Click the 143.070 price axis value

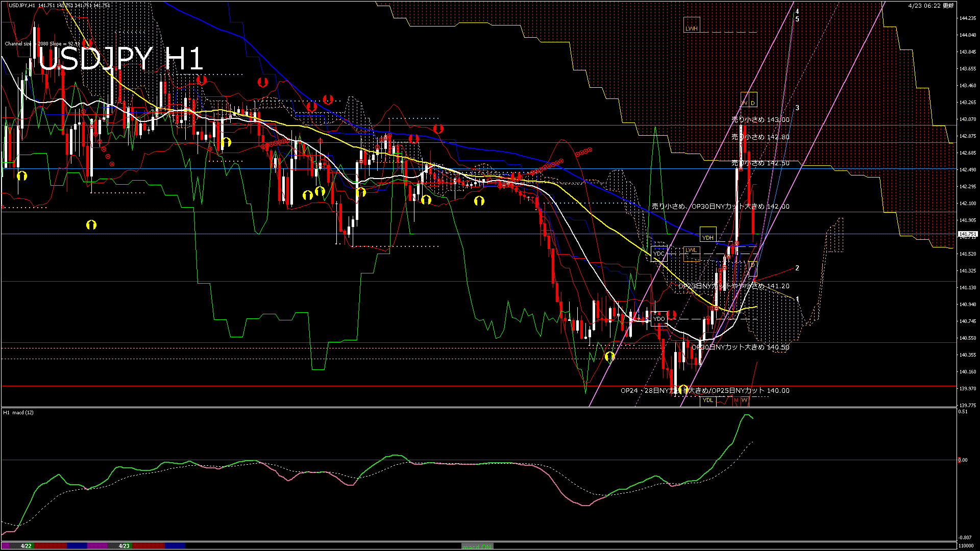point(968,119)
